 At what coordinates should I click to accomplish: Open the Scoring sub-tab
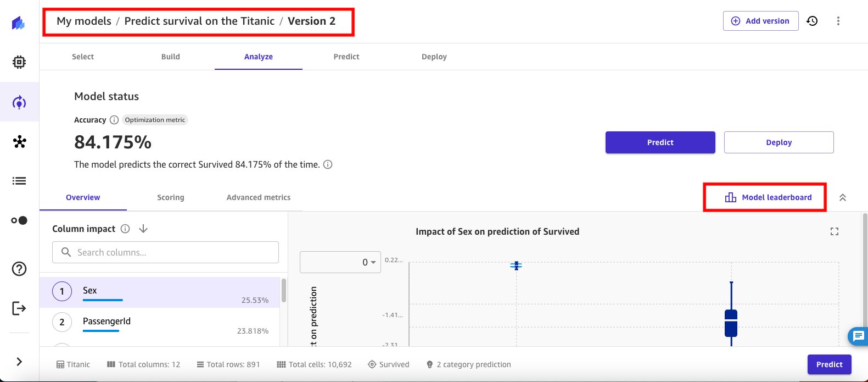click(171, 197)
